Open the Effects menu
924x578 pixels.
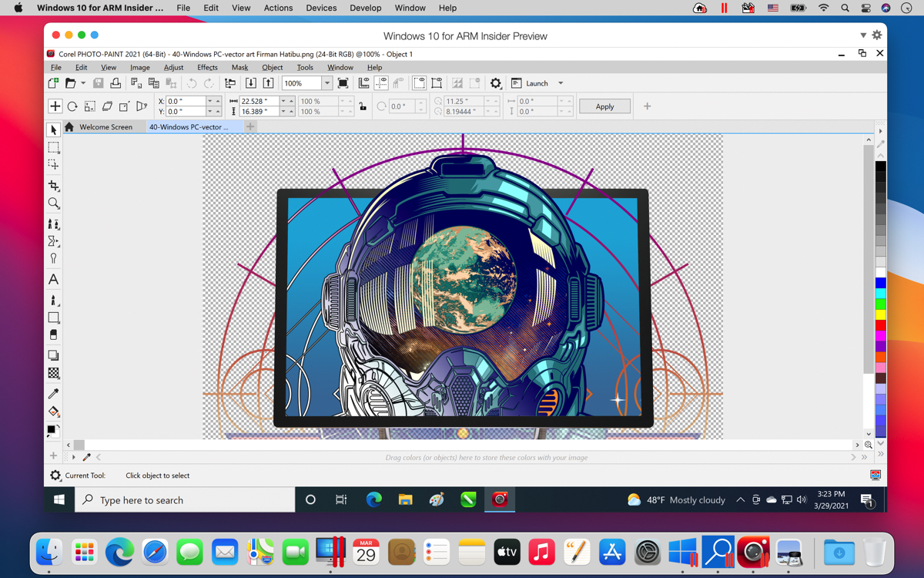tap(207, 68)
